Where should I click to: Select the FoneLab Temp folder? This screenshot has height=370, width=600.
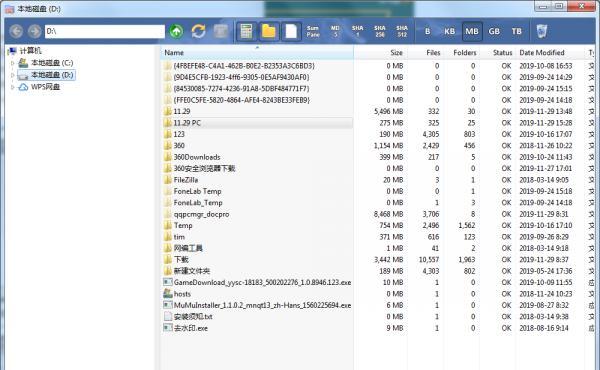tap(197, 191)
